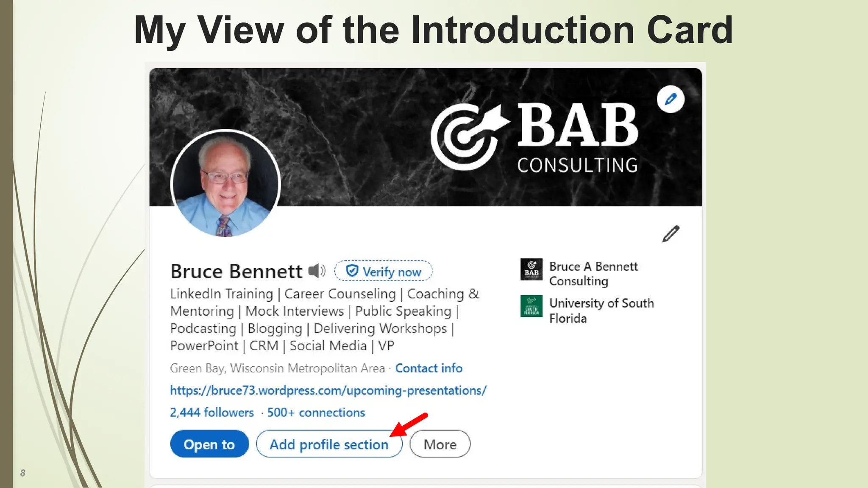Image resolution: width=868 pixels, height=488 pixels.
Task: Expand the Add profile section menu
Action: pyautogui.click(x=329, y=444)
